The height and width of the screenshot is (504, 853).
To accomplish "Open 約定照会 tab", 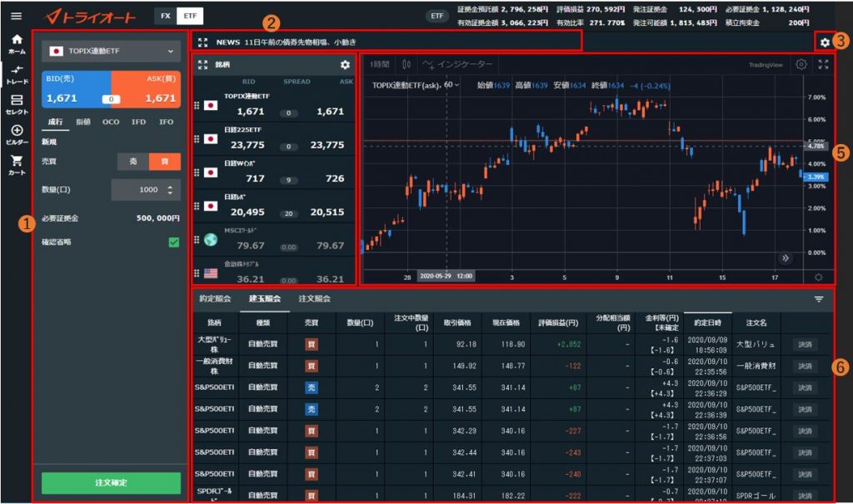I will [x=215, y=299].
